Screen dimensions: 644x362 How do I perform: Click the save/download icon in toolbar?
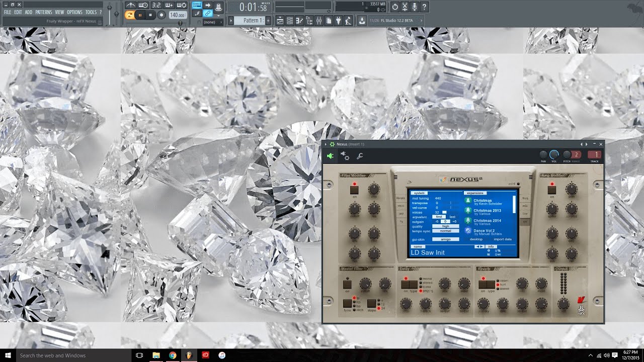[x=362, y=21]
